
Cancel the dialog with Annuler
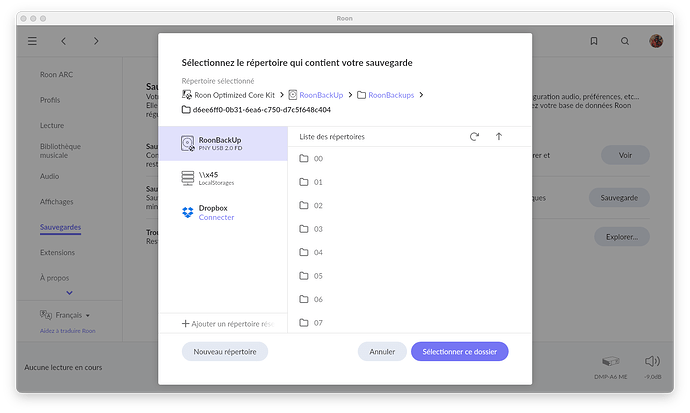[382, 351]
